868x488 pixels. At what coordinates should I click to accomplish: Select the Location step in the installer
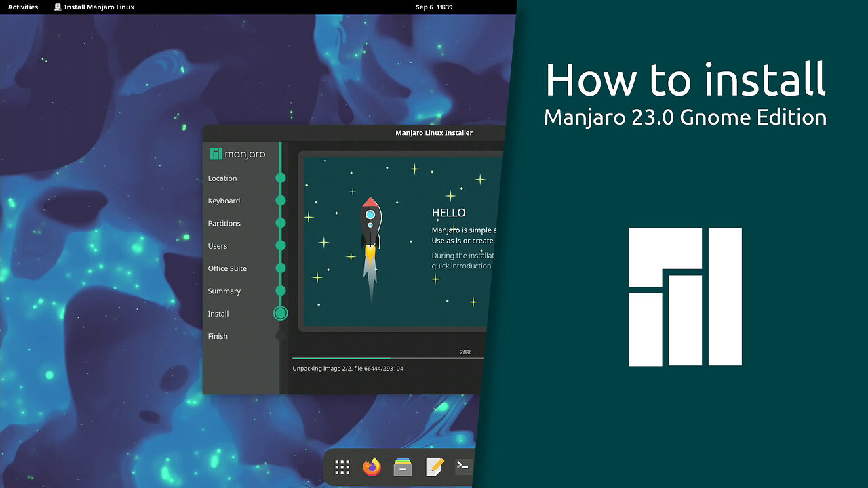(x=222, y=178)
